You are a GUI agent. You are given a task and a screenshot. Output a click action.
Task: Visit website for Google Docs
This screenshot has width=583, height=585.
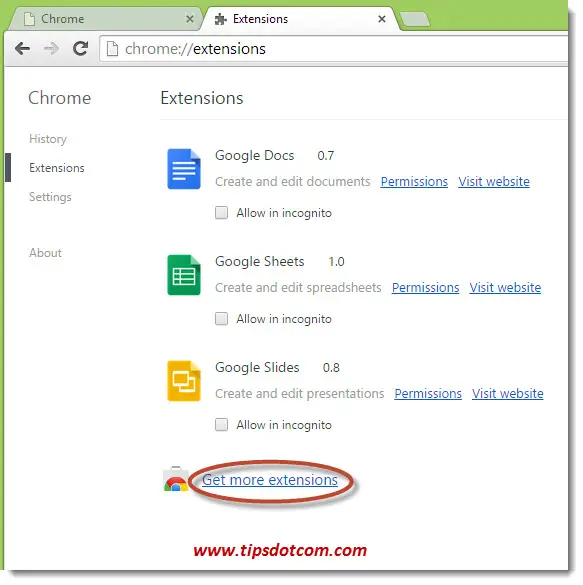point(494,182)
